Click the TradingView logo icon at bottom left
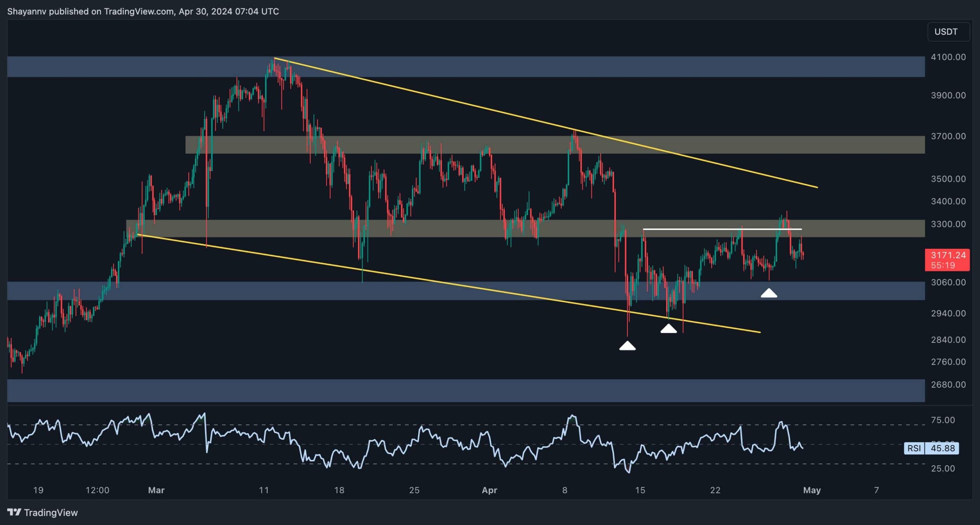Viewport: 980px width, 525px height. pyautogui.click(x=14, y=512)
